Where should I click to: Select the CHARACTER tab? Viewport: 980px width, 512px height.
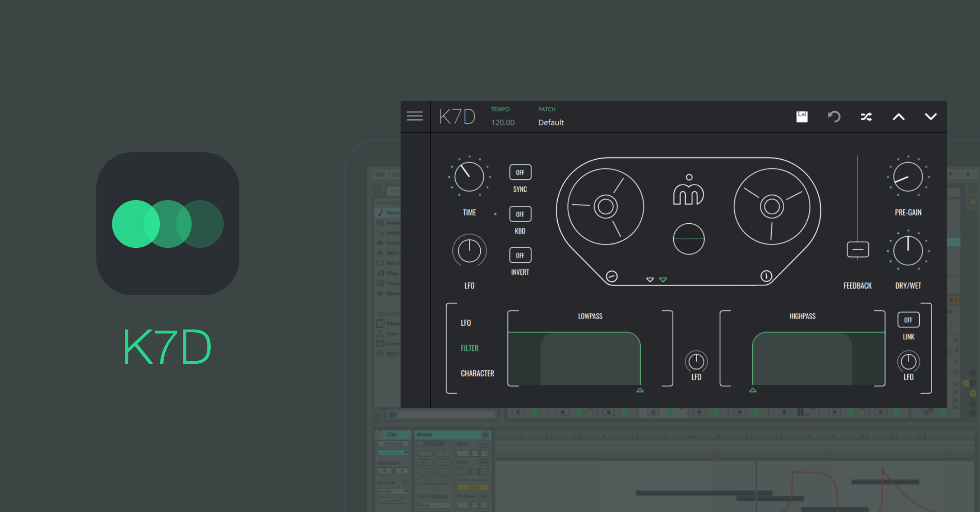coord(477,374)
